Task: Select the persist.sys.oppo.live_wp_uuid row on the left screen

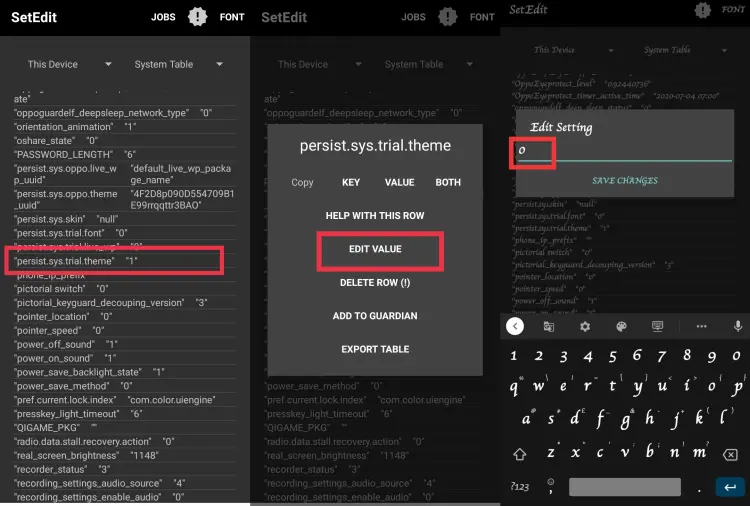Action: point(124,174)
